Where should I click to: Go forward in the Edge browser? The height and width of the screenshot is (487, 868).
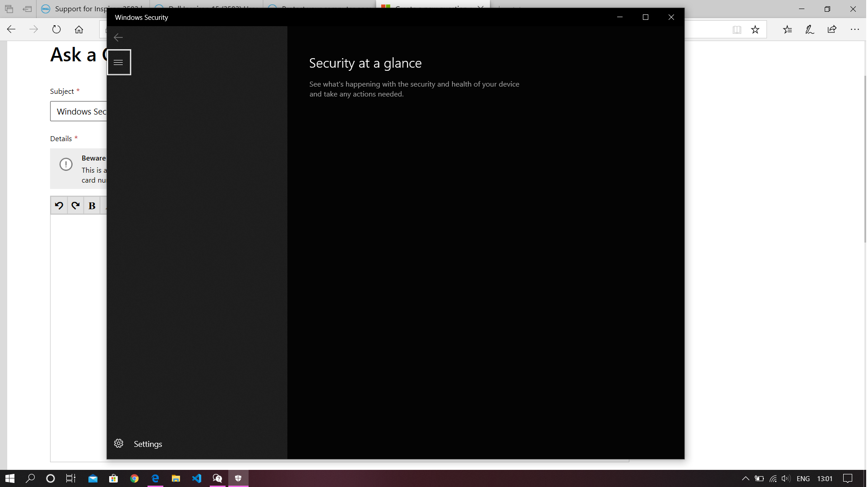click(34, 29)
